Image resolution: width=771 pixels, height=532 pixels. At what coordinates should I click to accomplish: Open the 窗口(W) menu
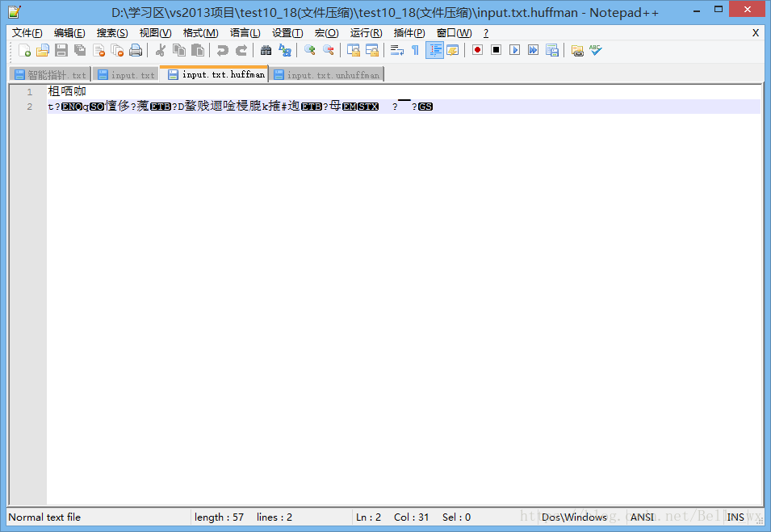coord(454,33)
